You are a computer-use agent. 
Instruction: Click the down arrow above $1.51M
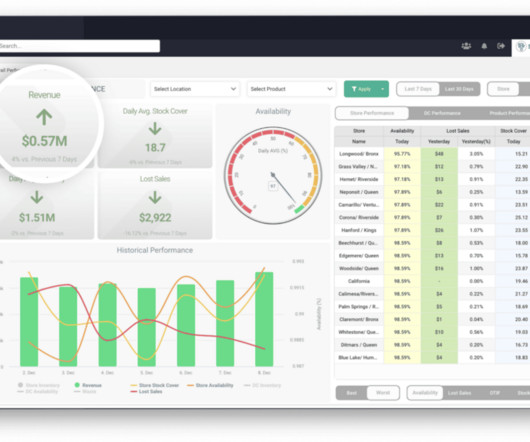click(37, 197)
